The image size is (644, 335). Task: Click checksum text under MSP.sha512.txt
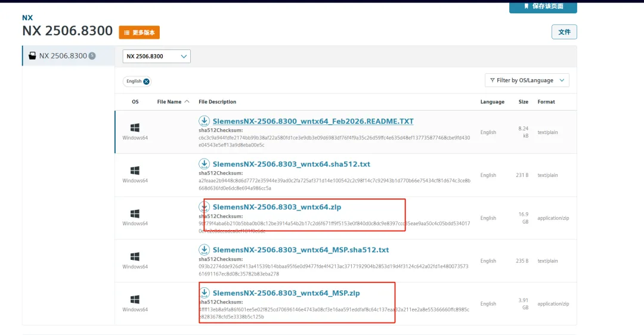(x=333, y=270)
